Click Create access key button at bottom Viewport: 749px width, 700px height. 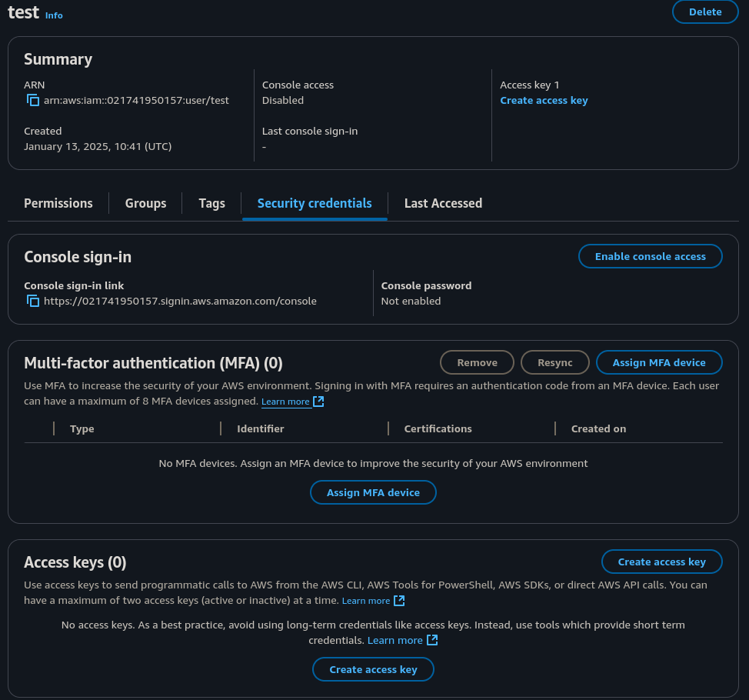pyautogui.click(x=373, y=669)
